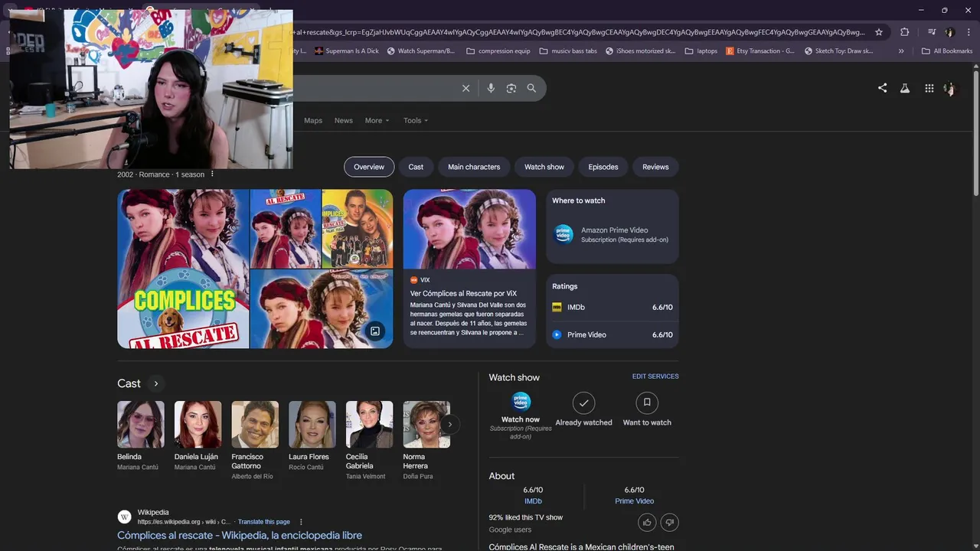Screen dimensions: 980x551
Task: Open the All Bookmarks folder
Action: (x=947, y=51)
